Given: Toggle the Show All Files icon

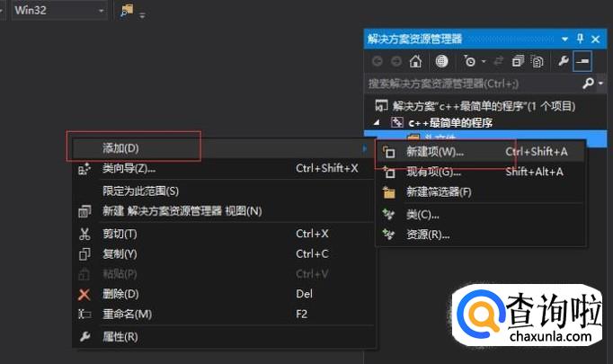Looking at the screenshot, I should [x=537, y=61].
